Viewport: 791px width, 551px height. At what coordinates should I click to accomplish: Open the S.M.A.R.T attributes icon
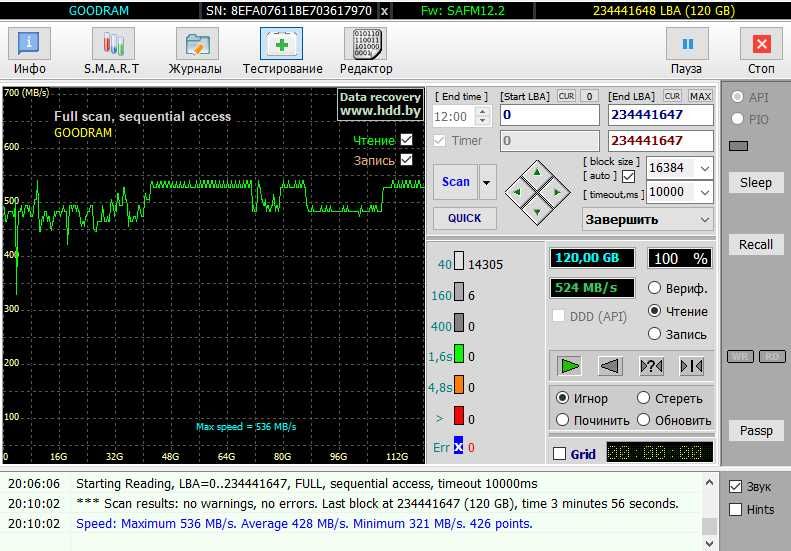[x=113, y=45]
